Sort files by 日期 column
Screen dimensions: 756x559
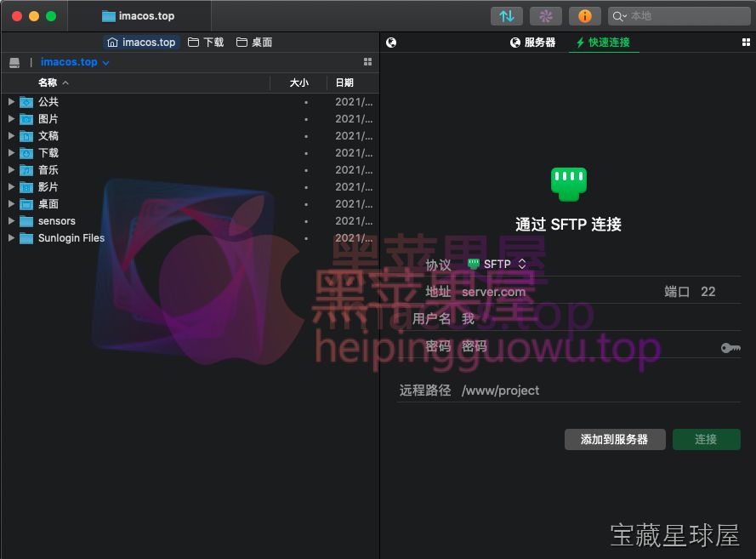(344, 83)
